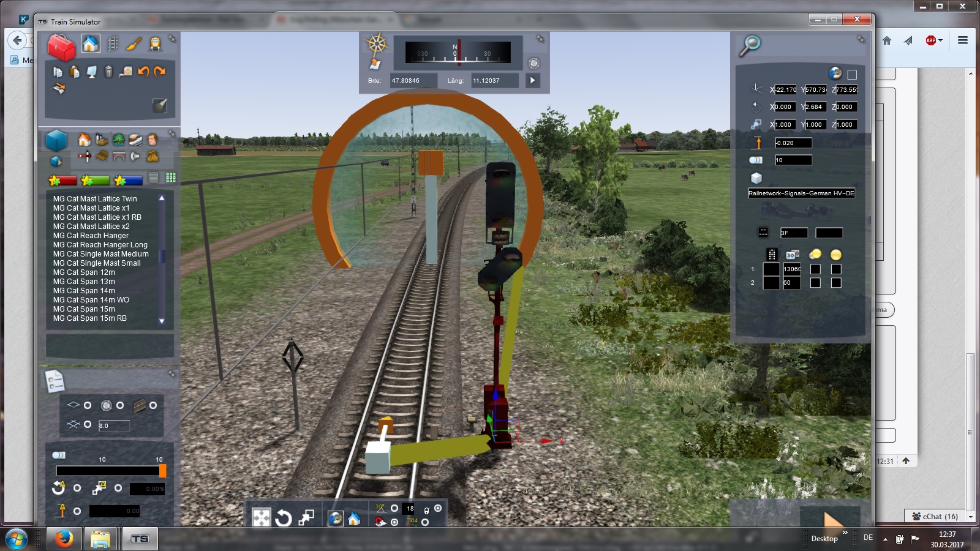
Task: Click the orange brush slider handle
Action: click(x=163, y=470)
